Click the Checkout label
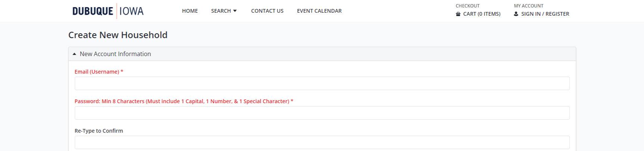This screenshot has height=151, width=644. tap(467, 6)
